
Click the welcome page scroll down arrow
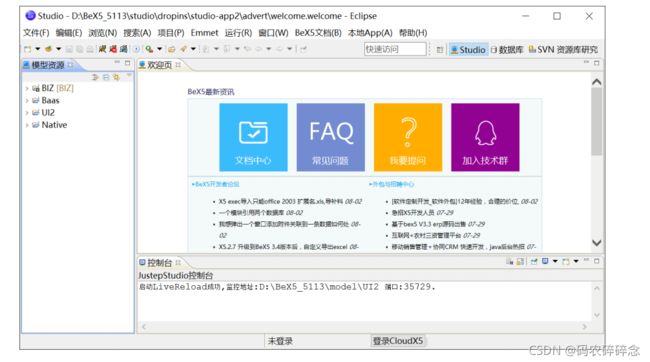pos(597,243)
